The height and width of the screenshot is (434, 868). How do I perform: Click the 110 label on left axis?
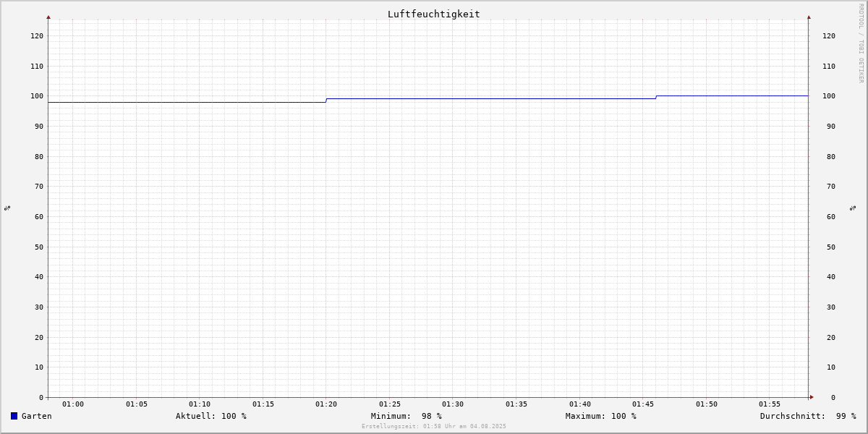(37, 67)
